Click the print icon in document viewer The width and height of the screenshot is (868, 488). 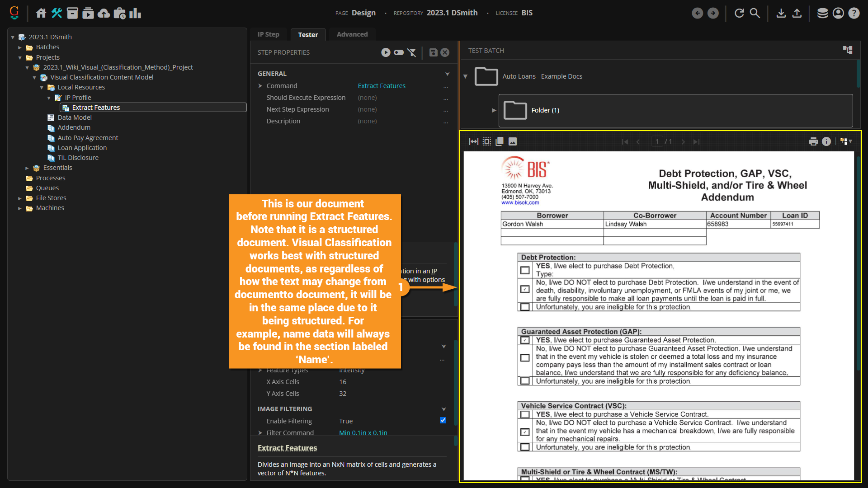click(813, 141)
